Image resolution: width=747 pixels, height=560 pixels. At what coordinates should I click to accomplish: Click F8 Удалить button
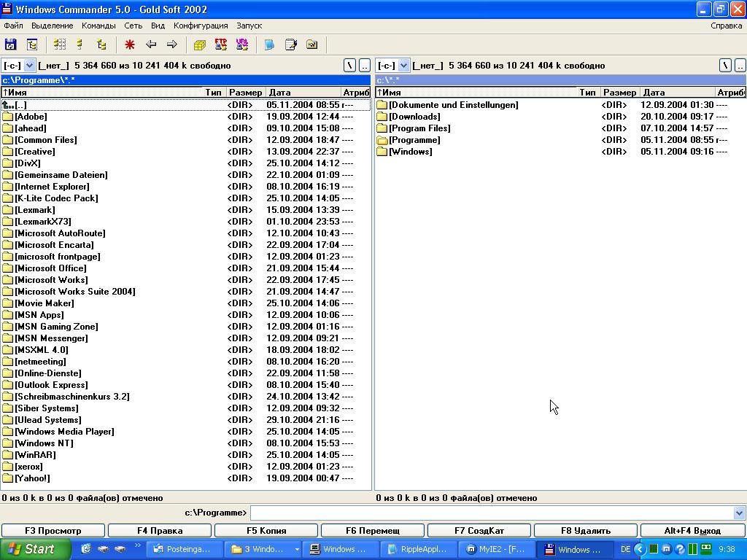586,531
